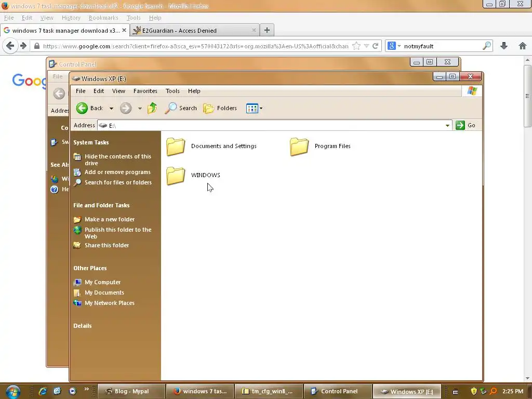
Task: Open the Back history dropdown arrow
Action: pos(111,109)
